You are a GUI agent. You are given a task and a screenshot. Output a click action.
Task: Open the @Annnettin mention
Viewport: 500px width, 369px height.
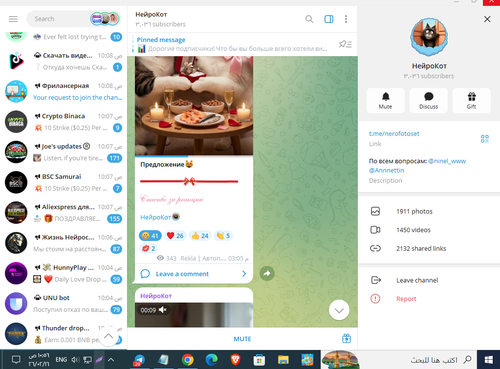(386, 170)
